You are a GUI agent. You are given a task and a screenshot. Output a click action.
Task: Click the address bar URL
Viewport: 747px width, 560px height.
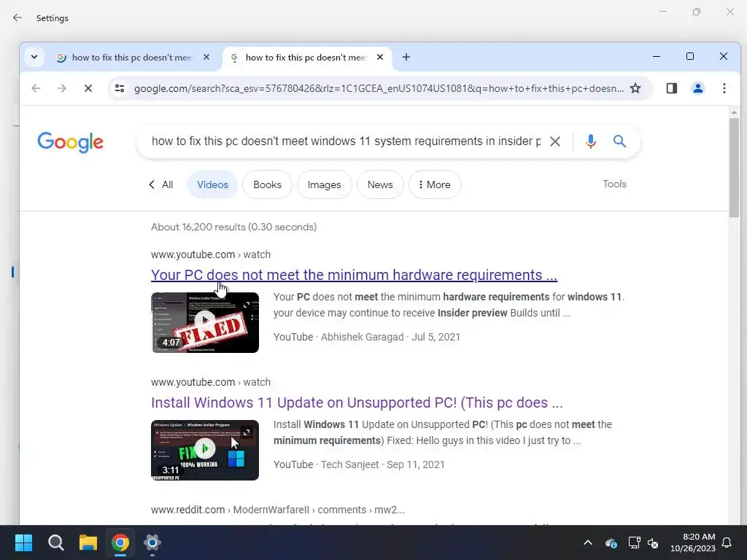pos(379,88)
